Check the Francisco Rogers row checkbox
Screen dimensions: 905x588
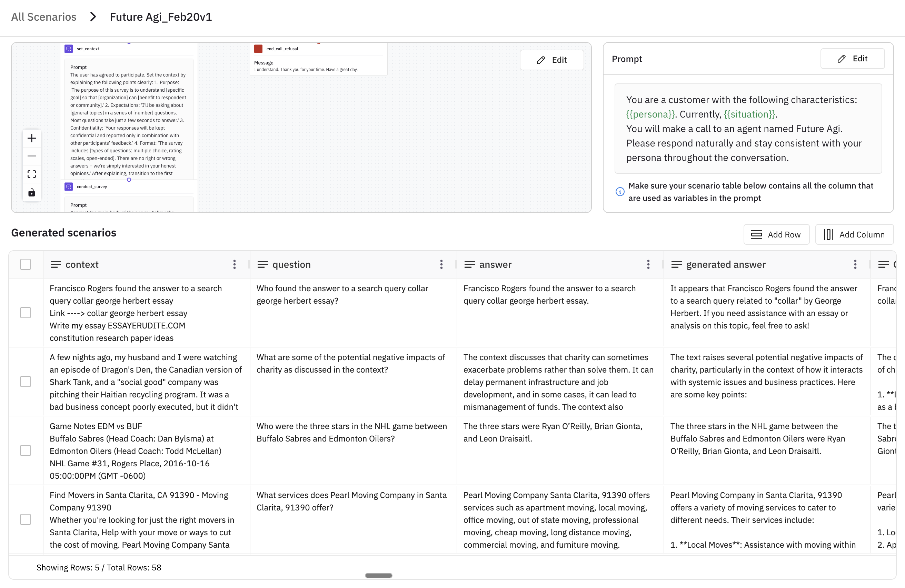(x=26, y=312)
